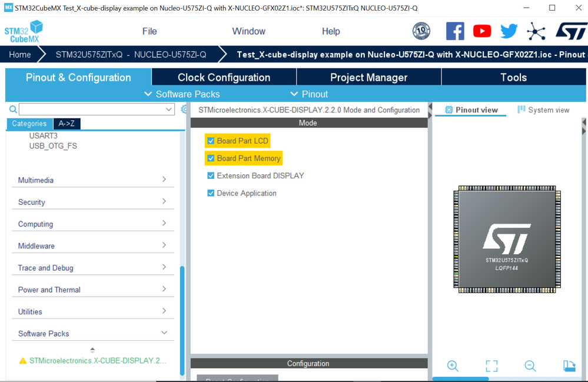Click the warning icon beside X-CUBE-DISPLAY
Viewport: 588px width, 382px height.
click(23, 361)
